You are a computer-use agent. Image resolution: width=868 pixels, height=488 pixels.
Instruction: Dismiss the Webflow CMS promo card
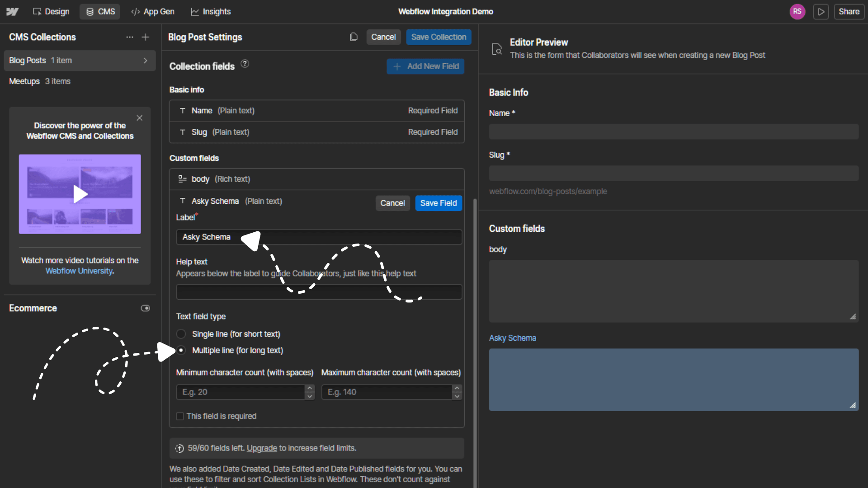[139, 118]
